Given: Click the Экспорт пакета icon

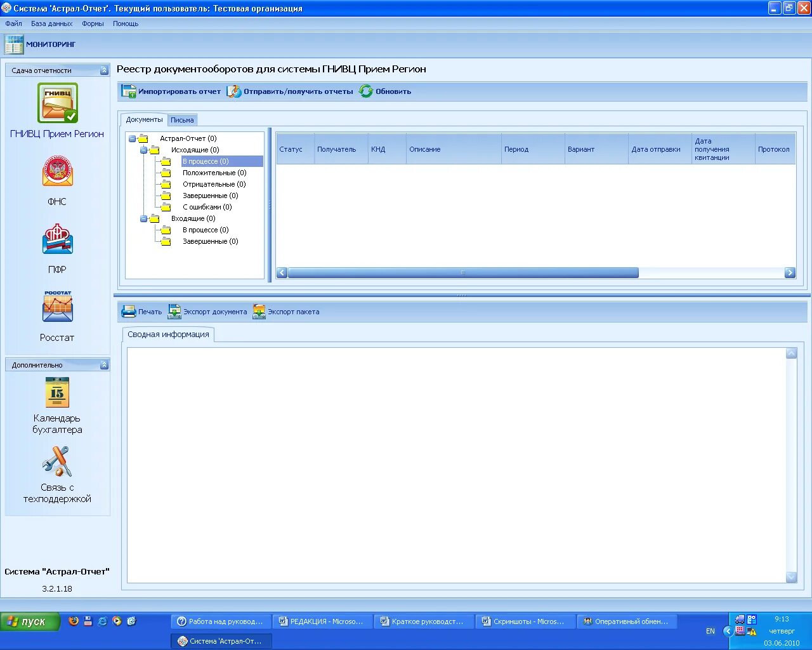Looking at the screenshot, I should [x=259, y=312].
